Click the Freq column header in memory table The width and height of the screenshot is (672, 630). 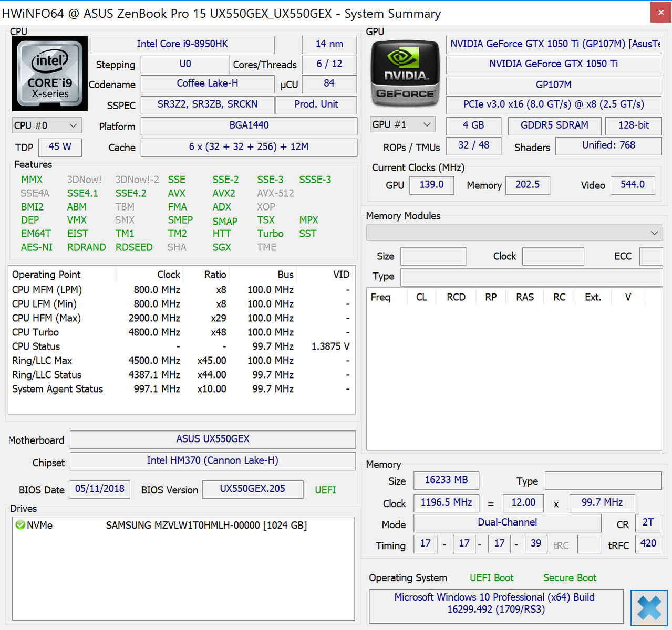pyautogui.click(x=387, y=297)
